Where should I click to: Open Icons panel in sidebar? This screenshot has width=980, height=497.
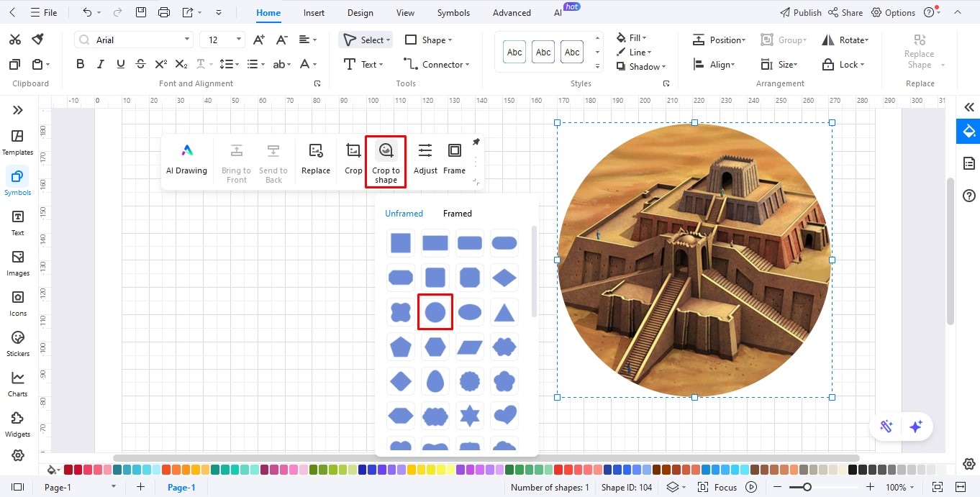pos(18,303)
